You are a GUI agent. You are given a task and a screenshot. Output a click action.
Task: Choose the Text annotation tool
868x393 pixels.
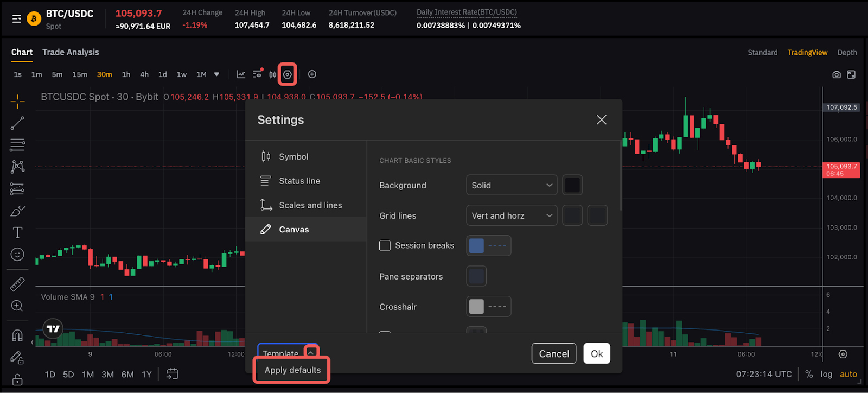coord(17,233)
